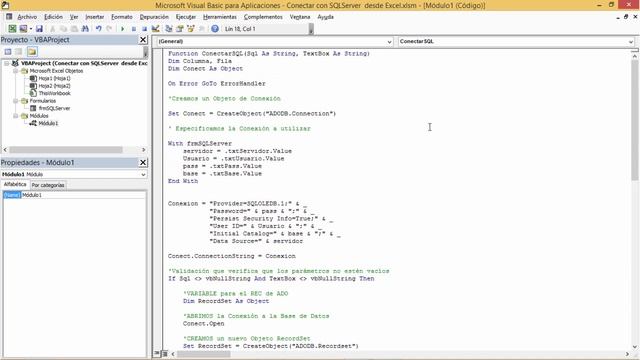Open the Ayuda menu

point(325,17)
